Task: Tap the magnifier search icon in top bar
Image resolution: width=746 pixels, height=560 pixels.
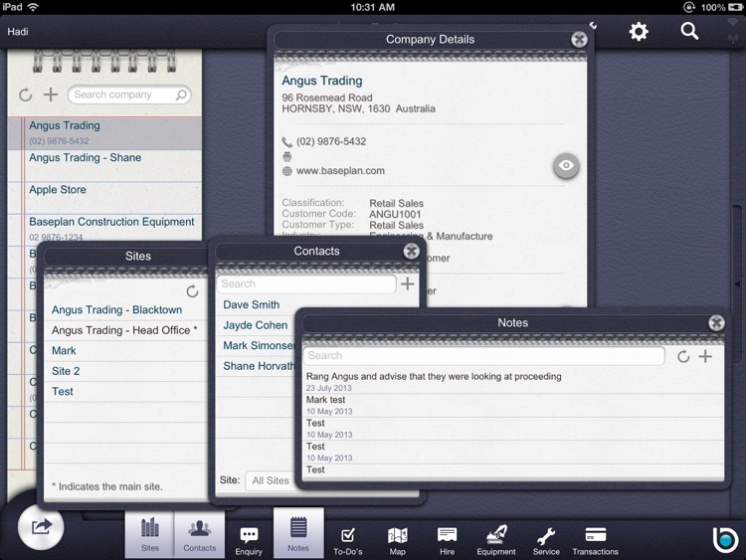Action: point(689,32)
